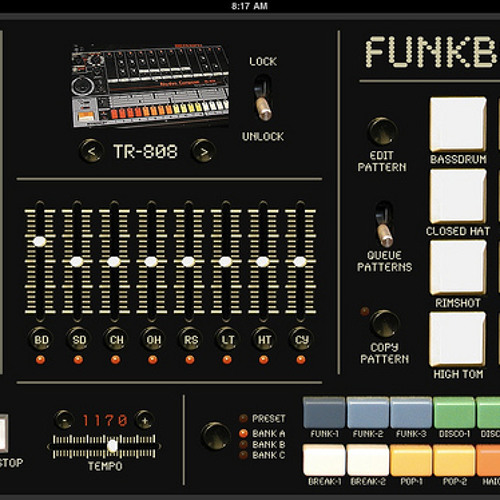Select BANK A

pyautogui.click(x=262, y=433)
